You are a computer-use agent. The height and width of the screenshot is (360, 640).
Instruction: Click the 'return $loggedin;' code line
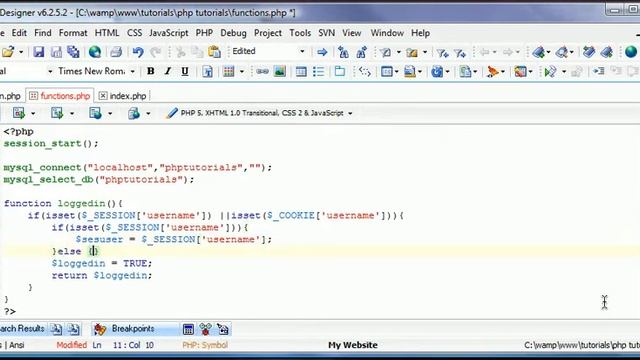coord(102,276)
